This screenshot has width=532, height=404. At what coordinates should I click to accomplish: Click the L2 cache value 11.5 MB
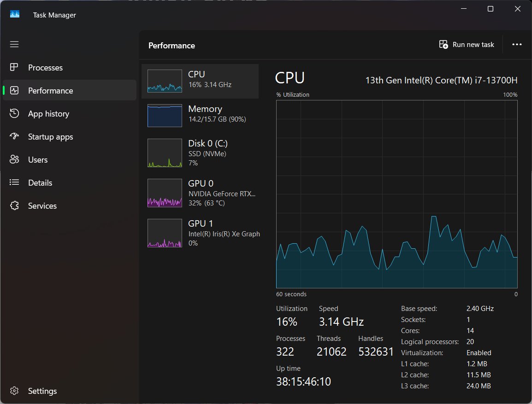479,375
